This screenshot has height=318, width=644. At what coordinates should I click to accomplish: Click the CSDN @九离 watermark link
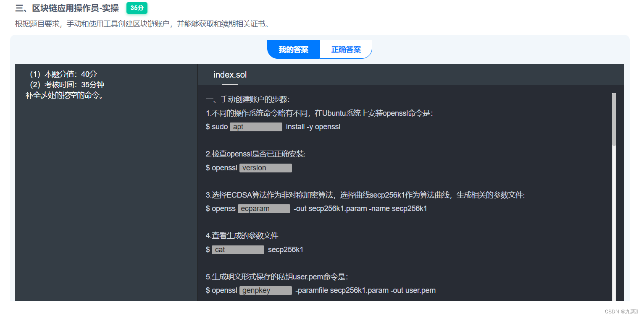pos(622,311)
